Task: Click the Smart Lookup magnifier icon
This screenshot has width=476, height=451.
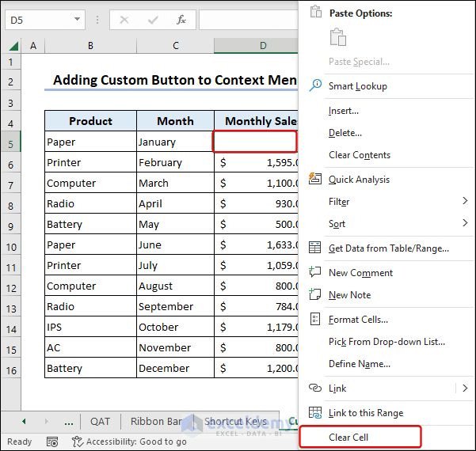Action: [x=315, y=85]
